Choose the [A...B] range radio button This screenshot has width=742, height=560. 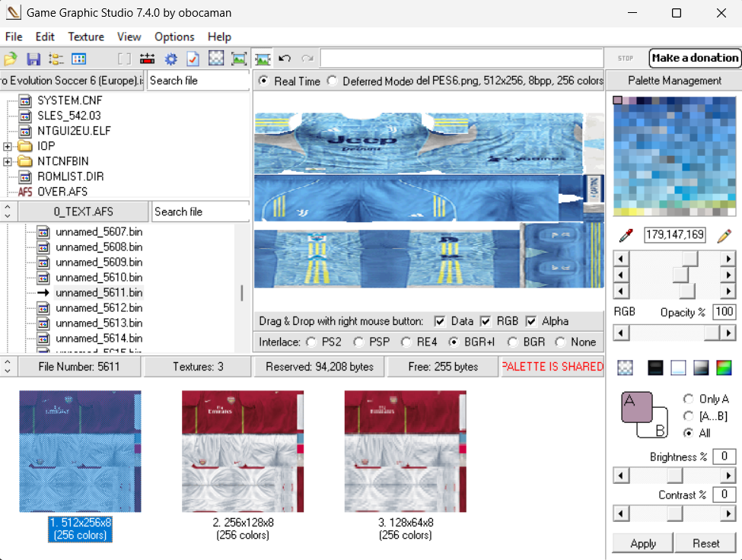(689, 416)
